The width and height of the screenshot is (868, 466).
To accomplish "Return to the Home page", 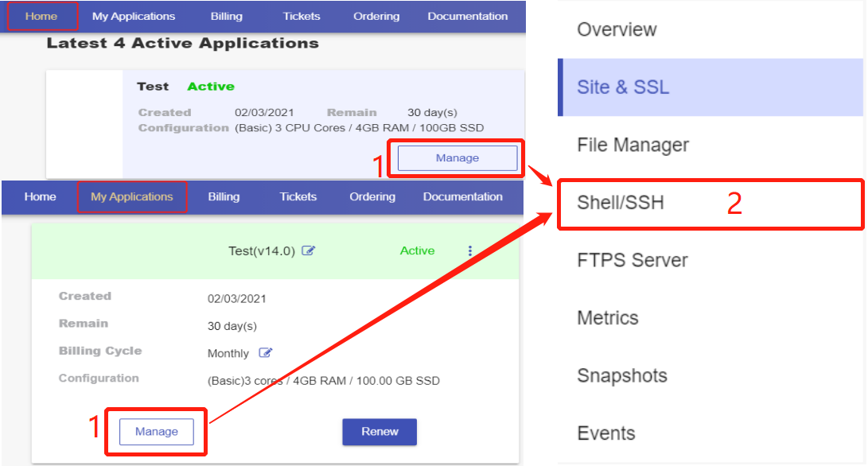I will [40, 15].
